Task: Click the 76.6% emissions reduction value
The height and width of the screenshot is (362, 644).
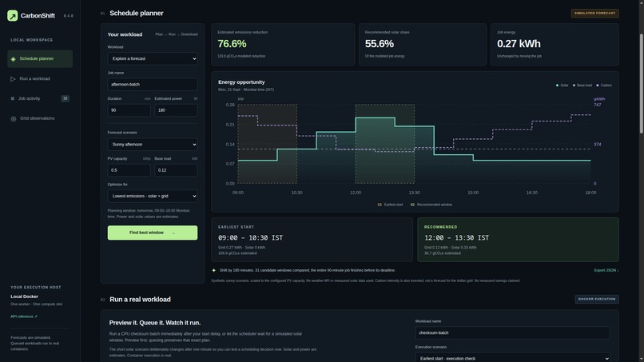Action: click(232, 44)
